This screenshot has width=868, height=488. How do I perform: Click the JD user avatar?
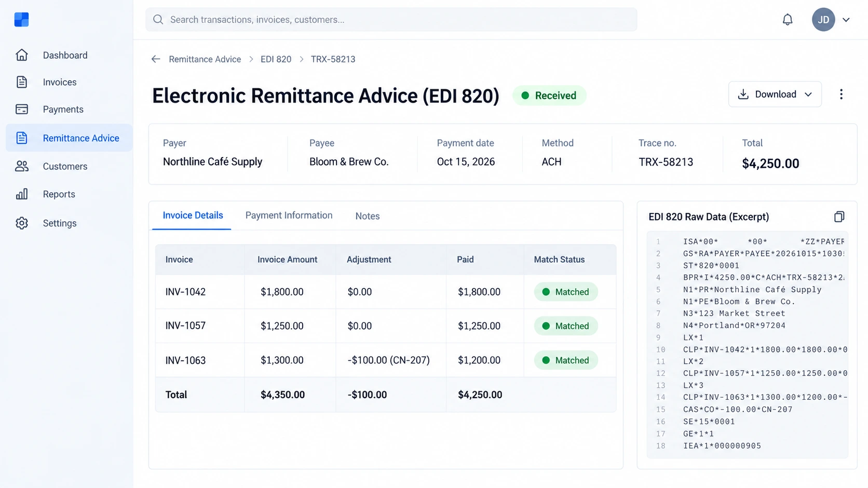click(823, 20)
